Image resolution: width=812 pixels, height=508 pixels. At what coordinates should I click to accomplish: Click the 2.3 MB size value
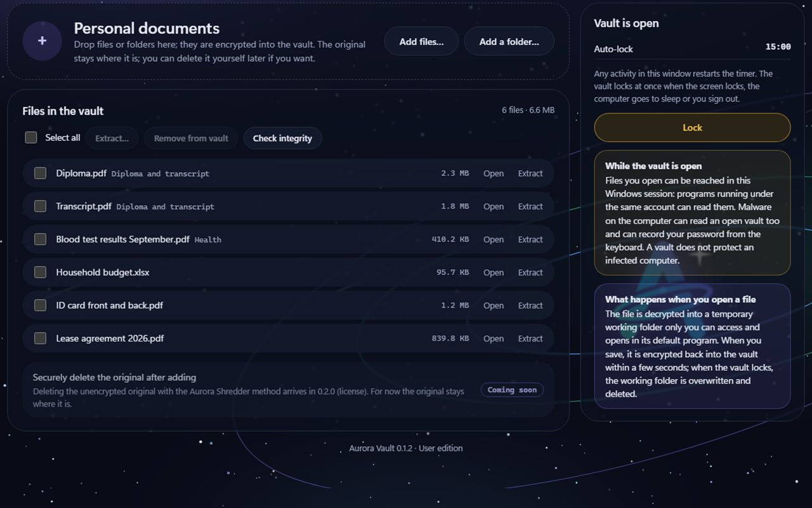pos(455,173)
